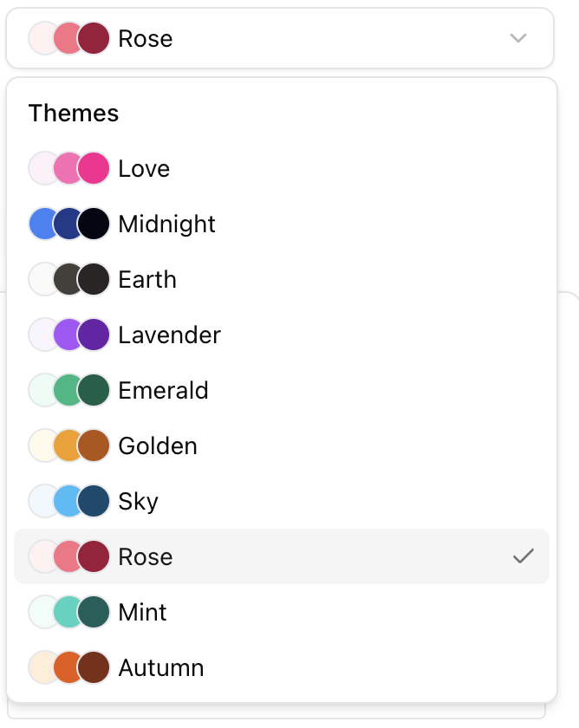Choose the Sky theme

(139, 501)
